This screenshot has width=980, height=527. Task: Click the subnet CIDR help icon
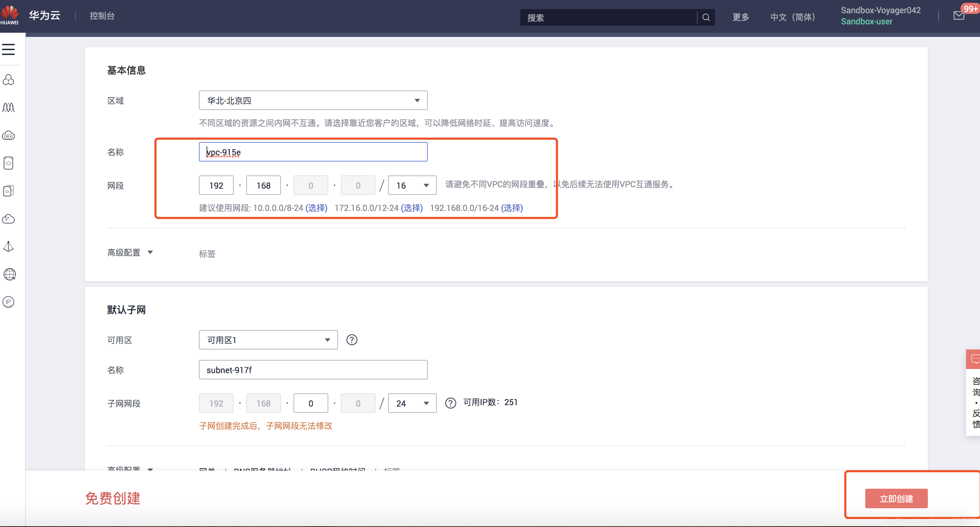point(450,403)
